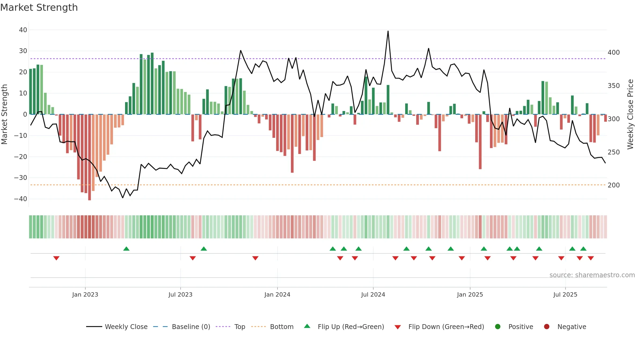Screen dimensions: 644x362
Task: Click the Jul 2024 axis label
Action: click(373, 294)
